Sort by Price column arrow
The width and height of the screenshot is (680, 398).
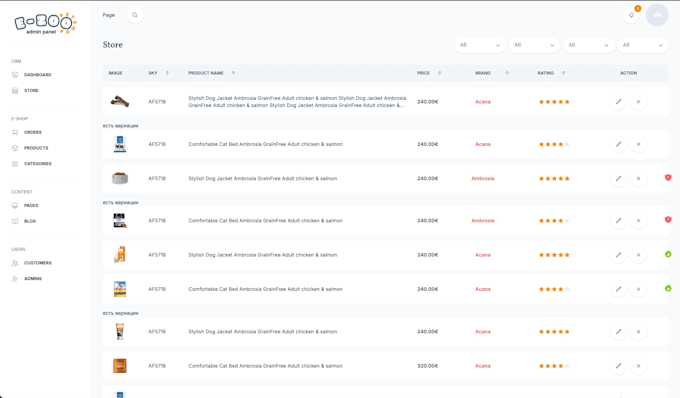pyautogui.click(x=439, y=73)
